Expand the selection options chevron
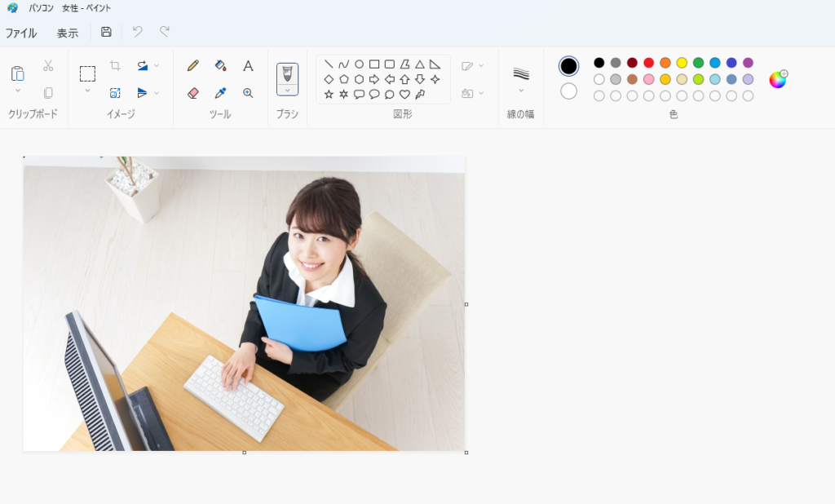Viewport: 835px width, 504px height. [87, 91]
